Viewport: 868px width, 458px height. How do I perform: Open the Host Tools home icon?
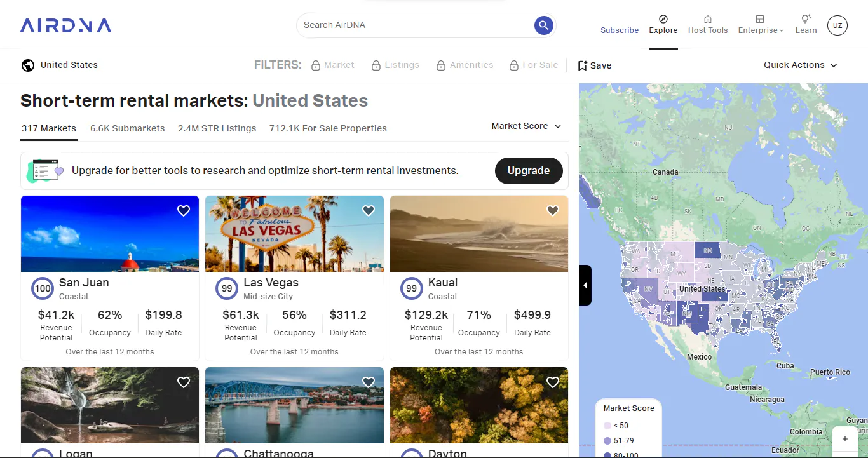(708, 19)
